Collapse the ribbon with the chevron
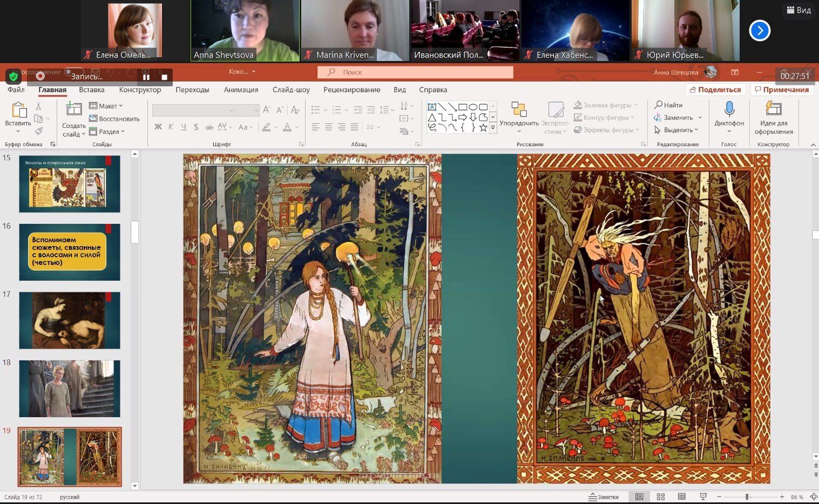Viewport: 819px width, 504px height. point(813,145)
